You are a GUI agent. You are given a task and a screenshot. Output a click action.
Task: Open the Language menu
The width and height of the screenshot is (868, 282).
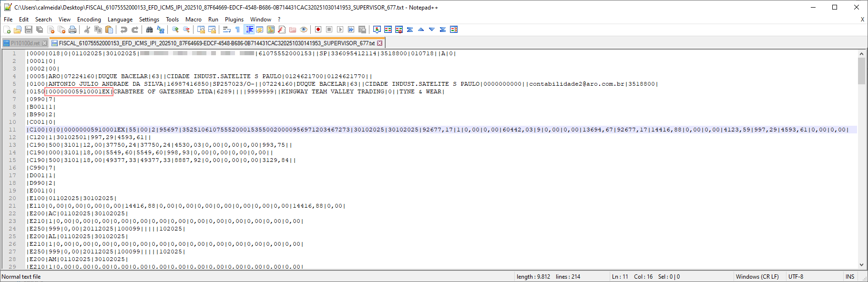(x=120, y=20)
